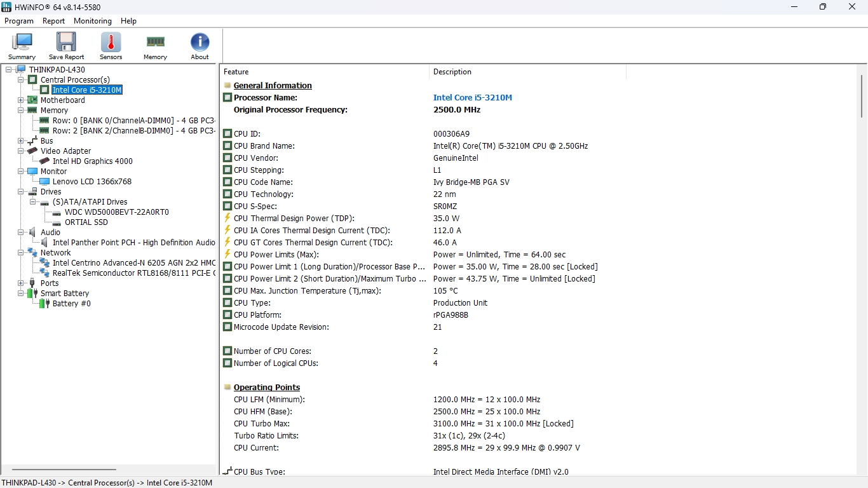This screenshot has width=868, height=488.
Task: Open the About info icon
Action: click(200, 43)
